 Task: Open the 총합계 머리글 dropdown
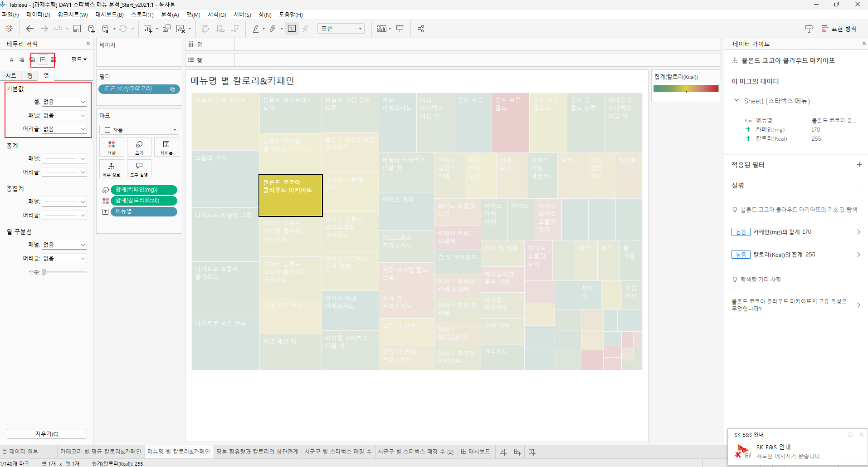(x=64, y=216)
